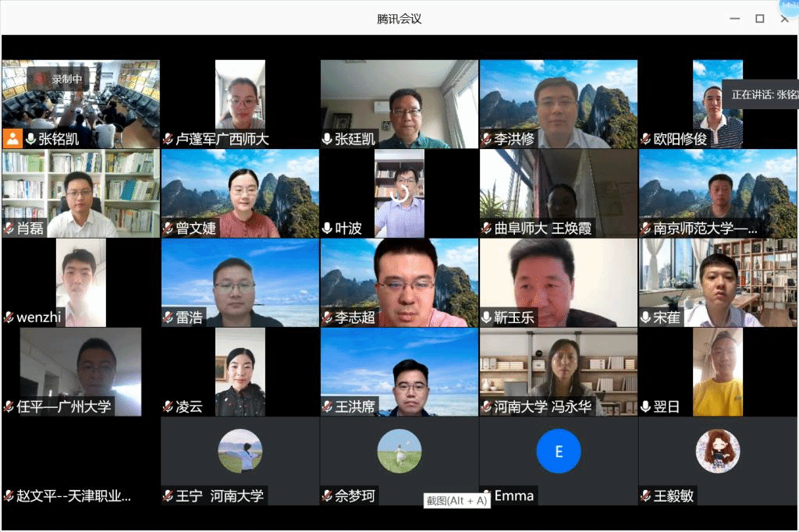Click the muted mic icon next to 雷浩
This screenshot has height=532, width=799.
(x=168, y=317)
